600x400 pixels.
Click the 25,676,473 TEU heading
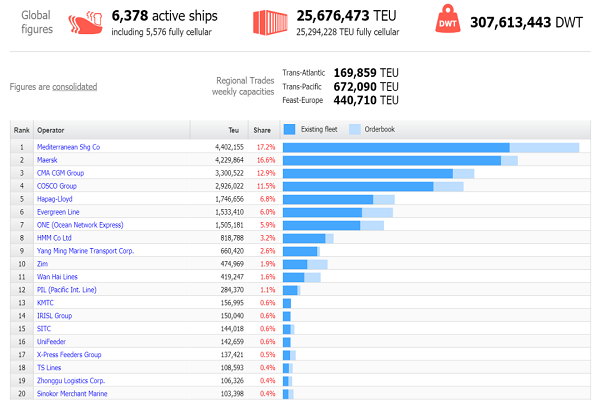(x=346, y=16)
